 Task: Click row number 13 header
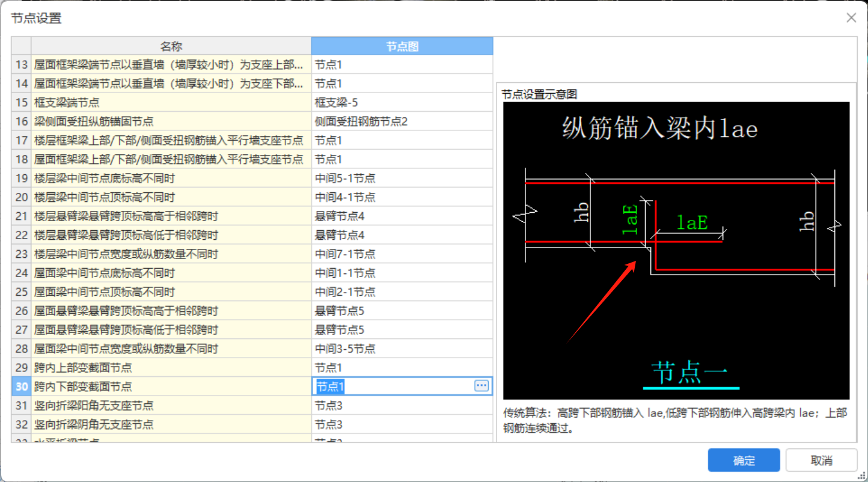point(22,64)
